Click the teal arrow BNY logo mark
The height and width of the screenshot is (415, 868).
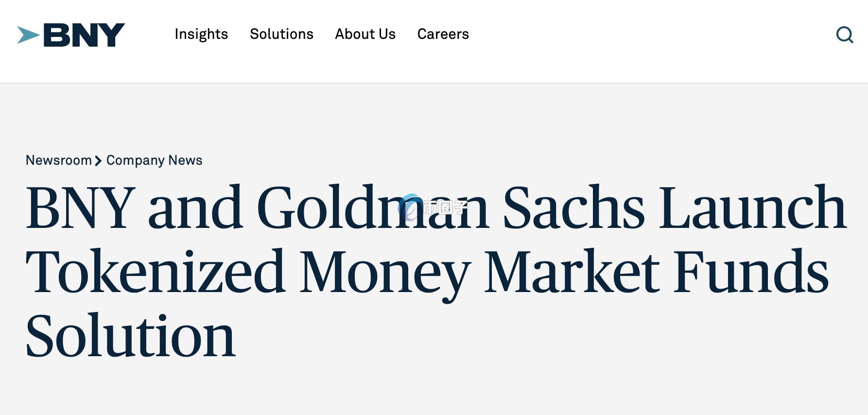[x=28, y=35]
